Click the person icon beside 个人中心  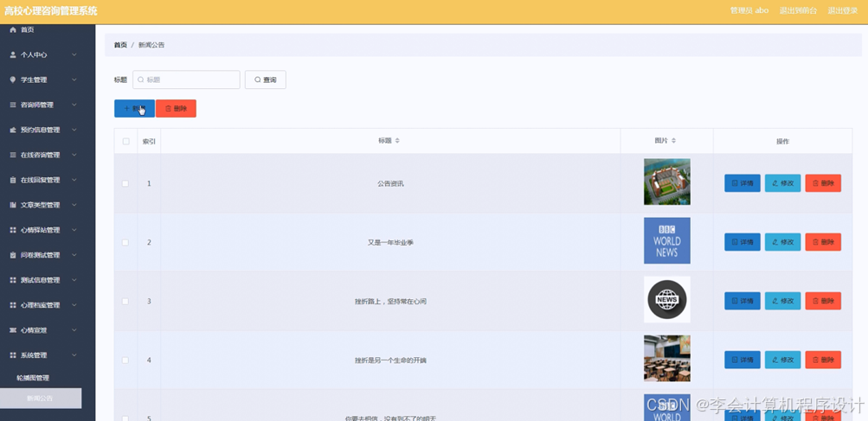[13, 54]
